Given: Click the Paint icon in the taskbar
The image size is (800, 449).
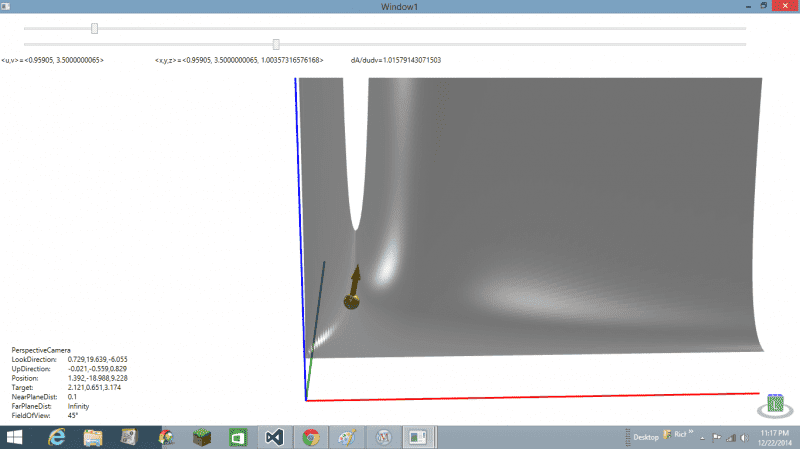Looking at the screenshot, I should click(347, 437).
